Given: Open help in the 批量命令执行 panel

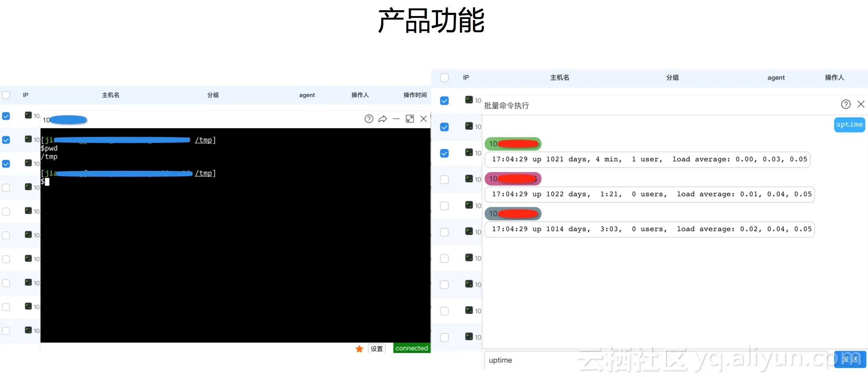Looking at the screenshot, I should [x=845, y=104].
